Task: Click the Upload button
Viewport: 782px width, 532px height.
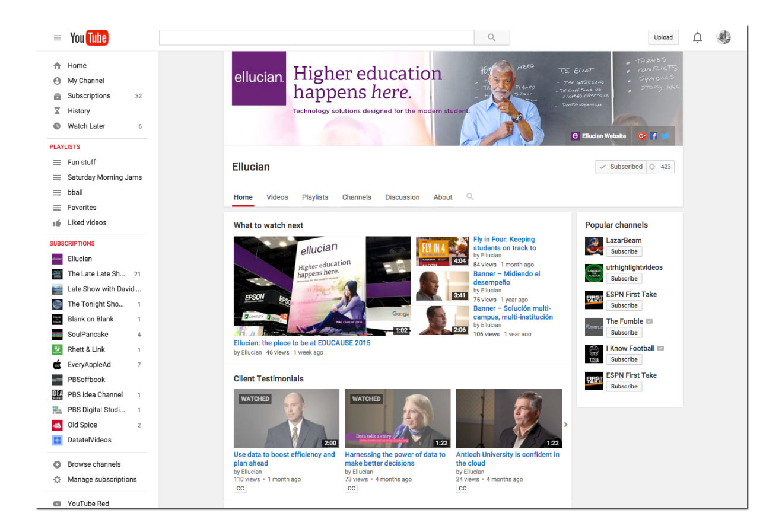Action: pyautogui.click(x=663, y=37)
